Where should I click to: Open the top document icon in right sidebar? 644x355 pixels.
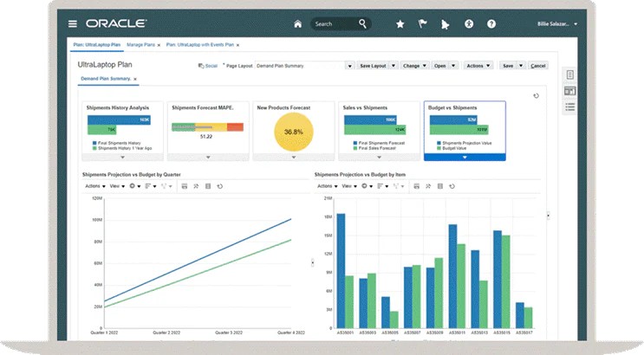[x=570, y=74]
